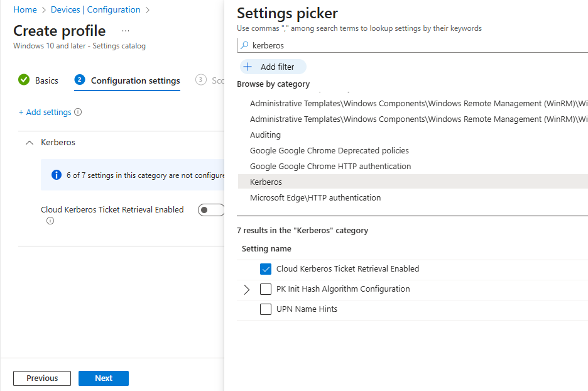Open the Basics tab

pos(46,80)
